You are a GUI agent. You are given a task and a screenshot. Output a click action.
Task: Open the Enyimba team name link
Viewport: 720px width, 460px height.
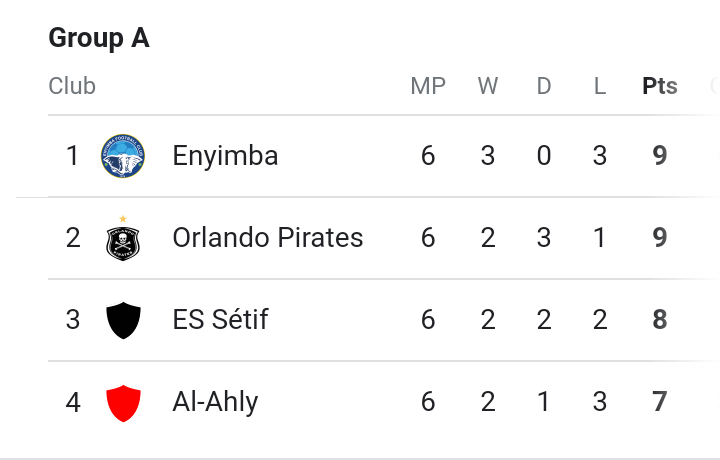point(225,156)
